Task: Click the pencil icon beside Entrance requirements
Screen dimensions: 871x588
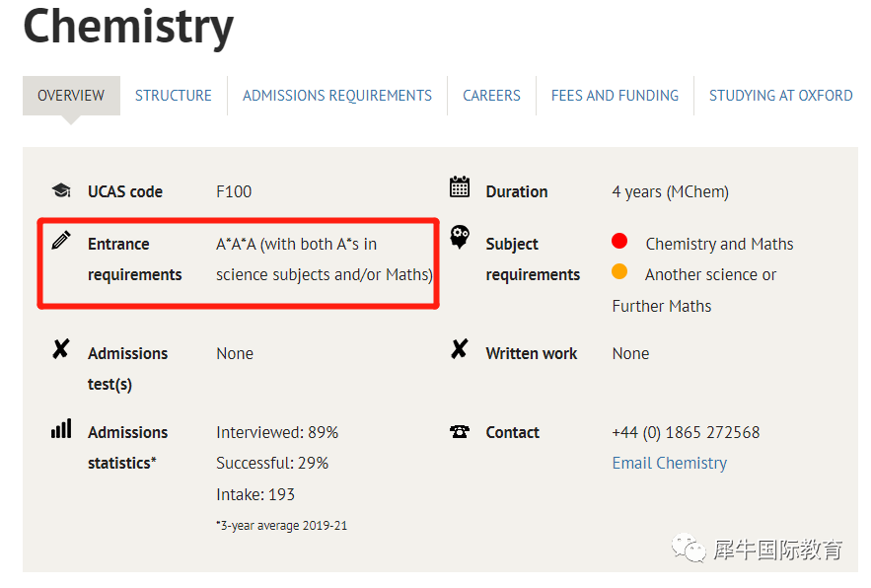Action: [x=61, y=240]
